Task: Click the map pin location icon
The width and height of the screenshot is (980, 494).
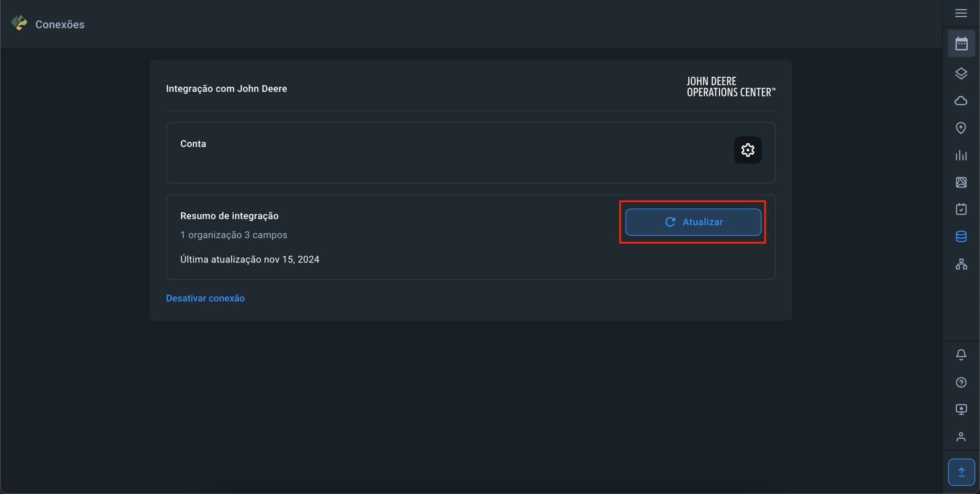Action: pos(961,128)
